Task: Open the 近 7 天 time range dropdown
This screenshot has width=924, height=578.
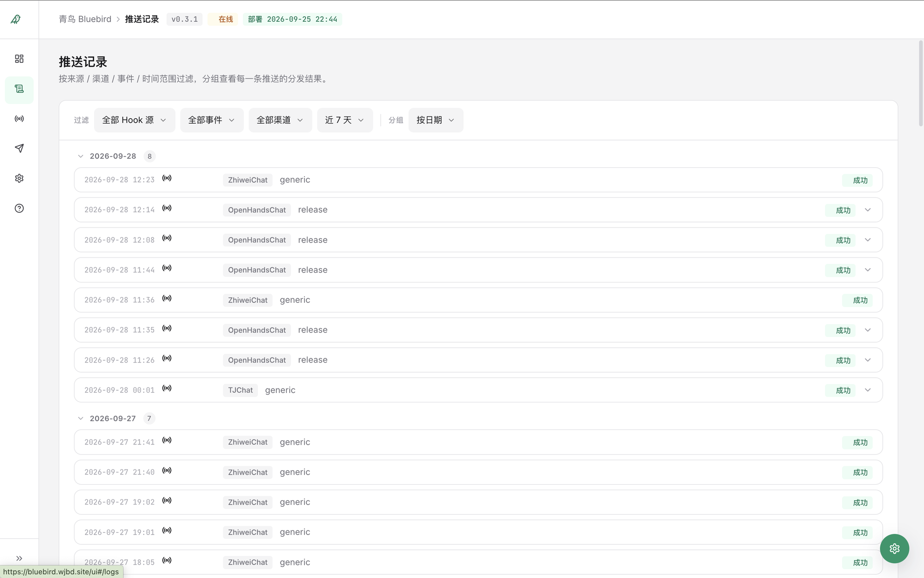Action: click(345, 120)
